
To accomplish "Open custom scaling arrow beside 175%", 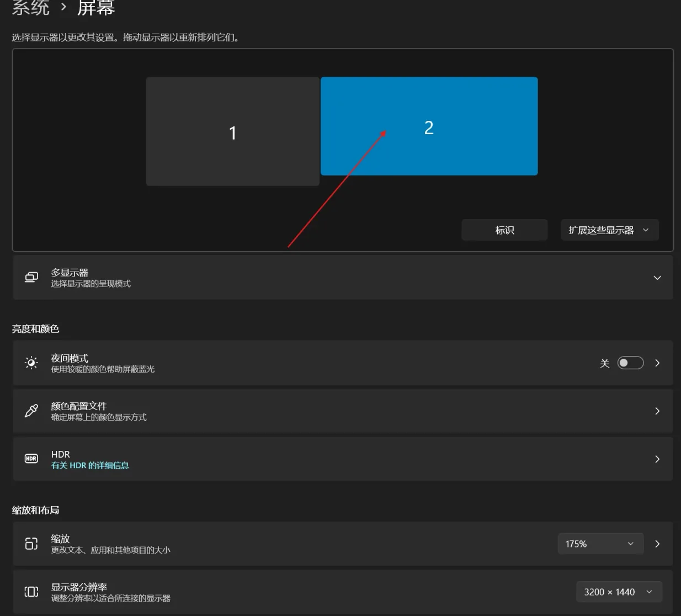I will point(657,544).
